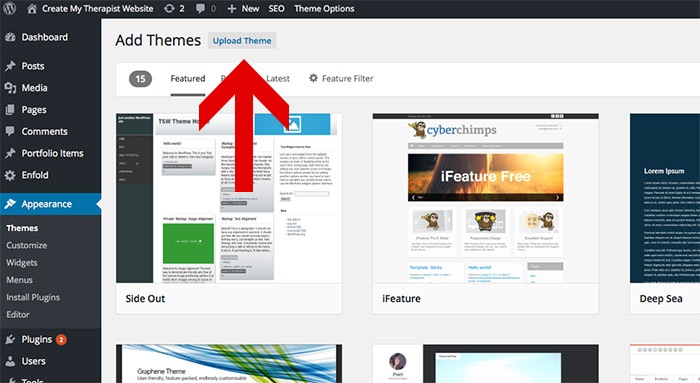The height and width of the screenshot is (383, 700).
Task: Click the Posts pin icon
Action: click(10, 66)
